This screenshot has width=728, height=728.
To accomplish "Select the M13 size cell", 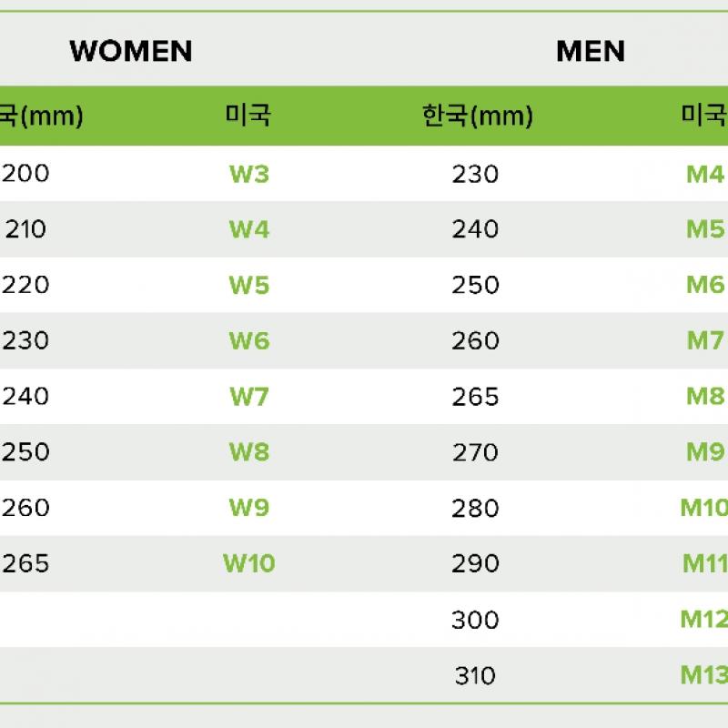I will 704,675.
